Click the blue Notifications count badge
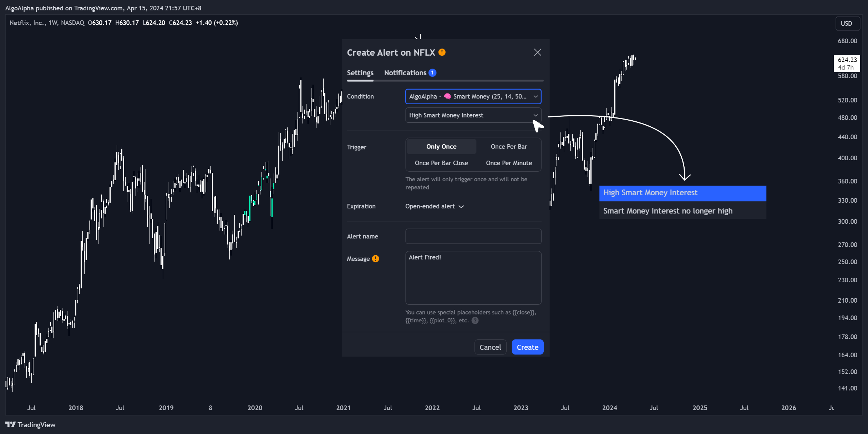This screenshot has width=868, height=434. point(432,73)
